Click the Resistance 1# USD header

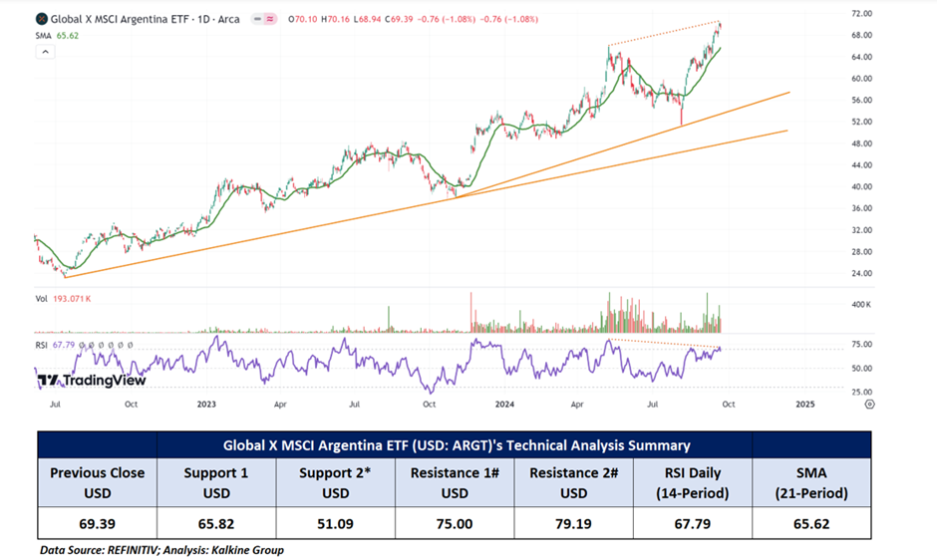point(455,483)
